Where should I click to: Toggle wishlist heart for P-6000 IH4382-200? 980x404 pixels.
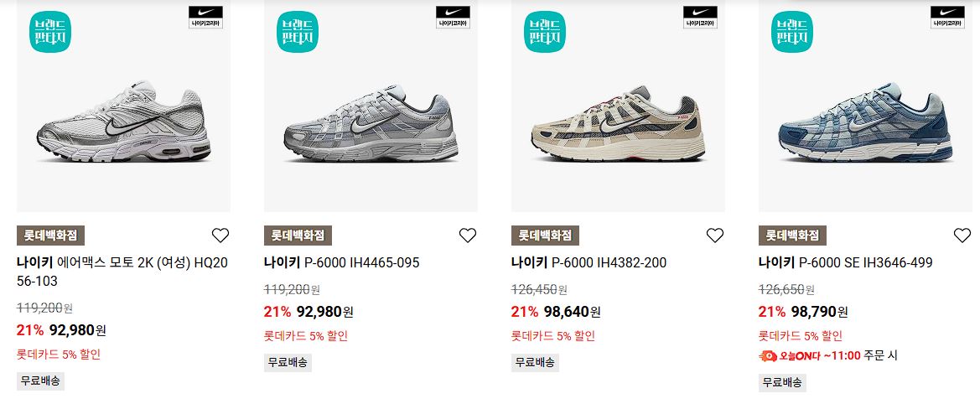pos(715,236)
